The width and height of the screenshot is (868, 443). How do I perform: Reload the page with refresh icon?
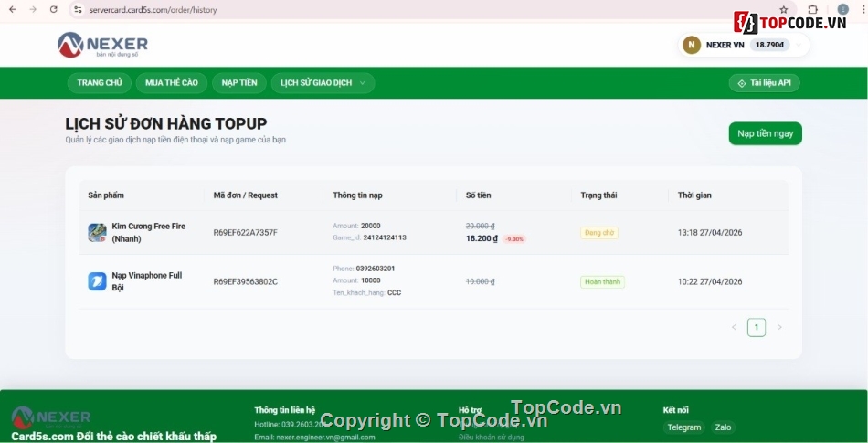[x=53, y=9]
